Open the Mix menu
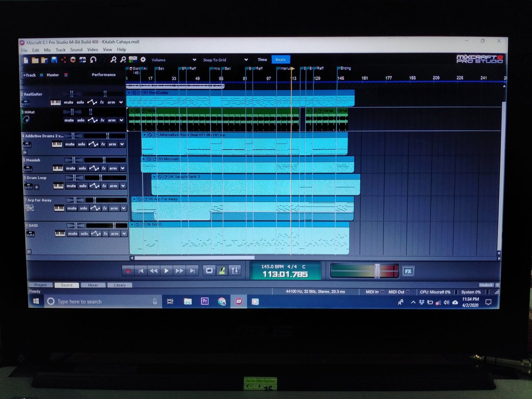532x399 pixels. tap(47, 50)
